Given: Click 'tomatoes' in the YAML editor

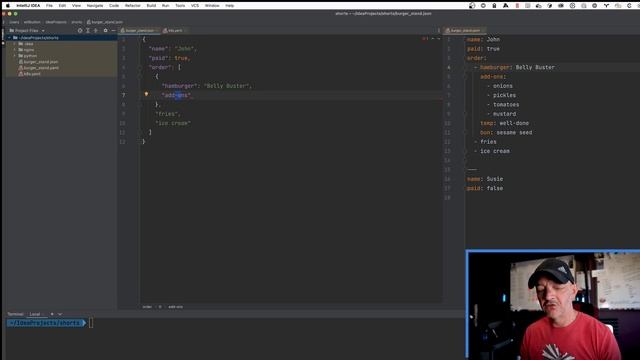Looking at the screenshot, I should (506, 105).
